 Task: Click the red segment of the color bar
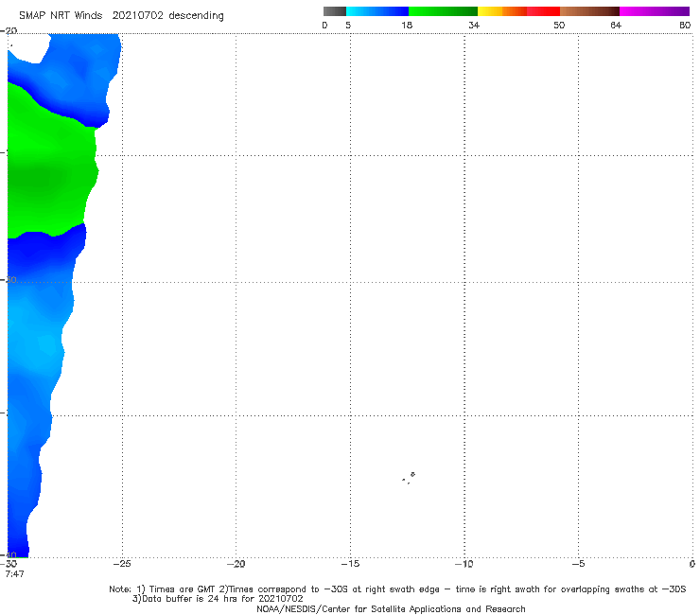click(x=543, y=11)
